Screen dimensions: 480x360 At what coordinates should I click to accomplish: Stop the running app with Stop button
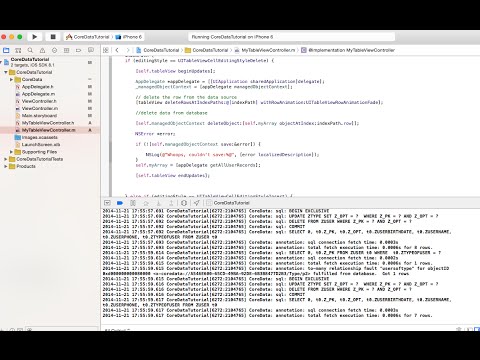[x=53, y=37]
